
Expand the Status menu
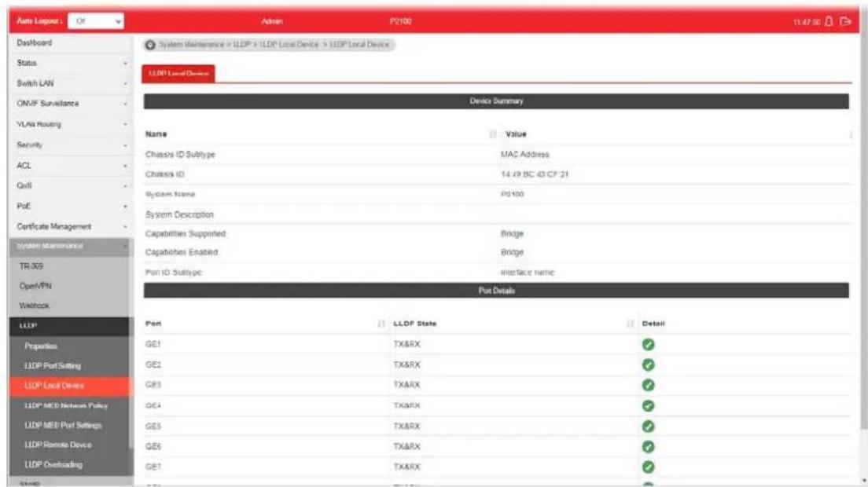pyautogui.click(x=71, y=63)
